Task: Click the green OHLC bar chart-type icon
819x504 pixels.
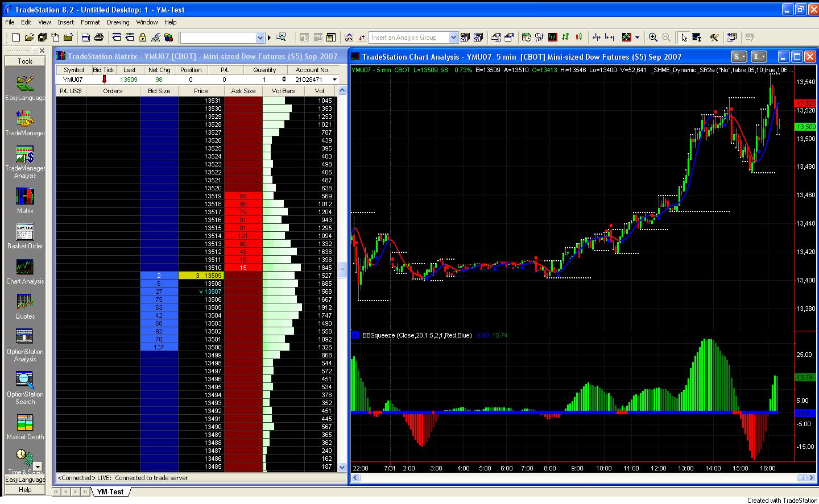Action: coord(565,38)
